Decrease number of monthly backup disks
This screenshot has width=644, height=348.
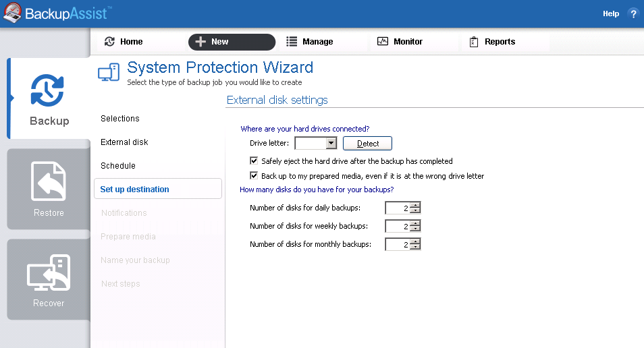tap(415, 247)
